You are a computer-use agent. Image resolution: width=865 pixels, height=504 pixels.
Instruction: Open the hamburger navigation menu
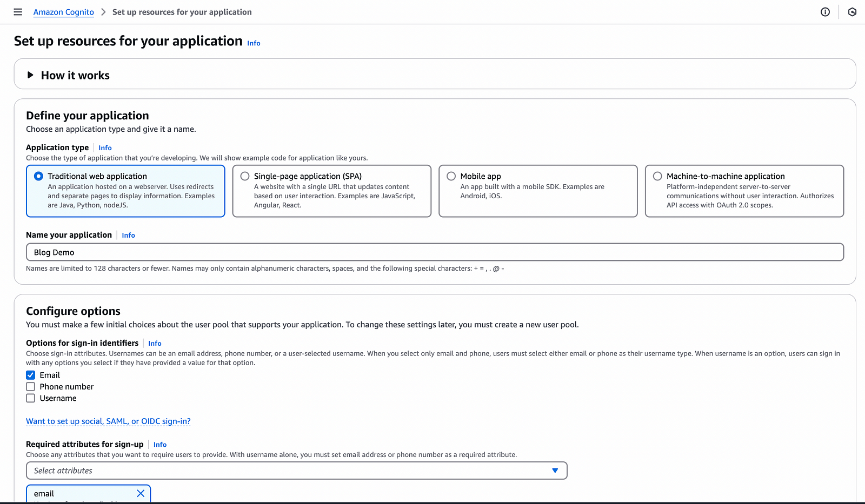18,12
